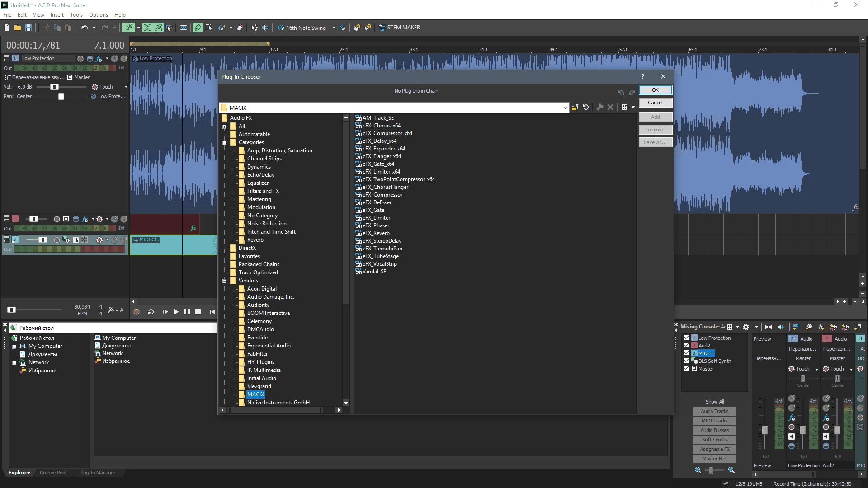Select the eFX_Reverb plug-in

coord(376,233)
